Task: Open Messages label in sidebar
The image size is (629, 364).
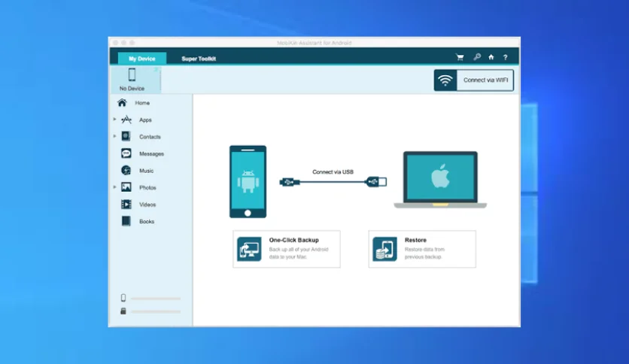Action: pos(152,154)
